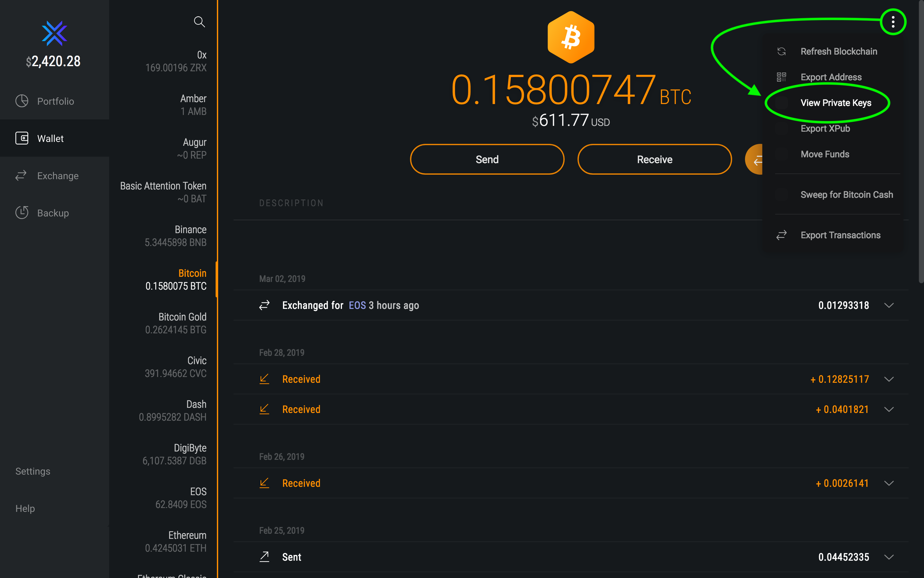Click the received arrow icon for 0.0401821
The height and width of the screenshot is (578, 924).
(264, 409)
